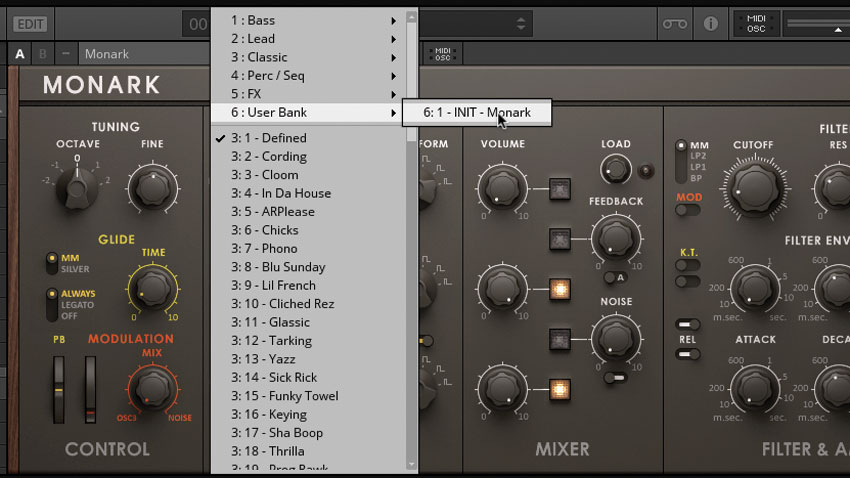Image resolution: width=850 pixels, height=478 pixels.
Task: Select preset 3: 6 - Chicks
Action: tap(309, 230)
